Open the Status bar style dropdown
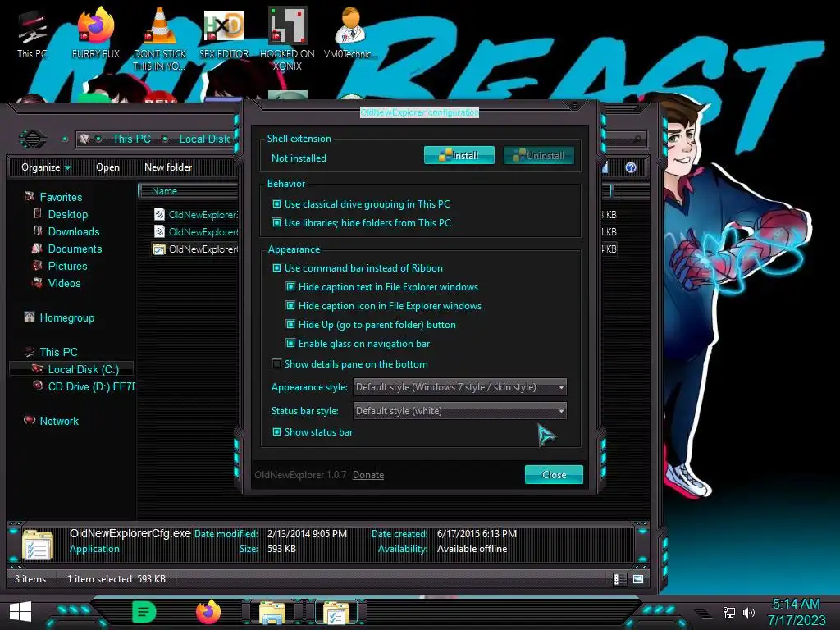The height and width of the screenshot is (630, 840). click(x=459, y=411)
